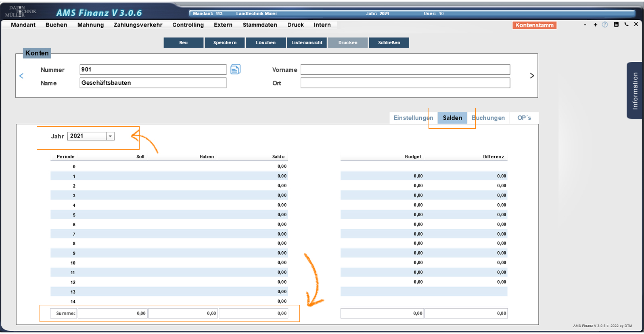The width and height of the screenshot is (644, 334).
Task: Select the OP´s tab
Action: (x=524, y=118)
